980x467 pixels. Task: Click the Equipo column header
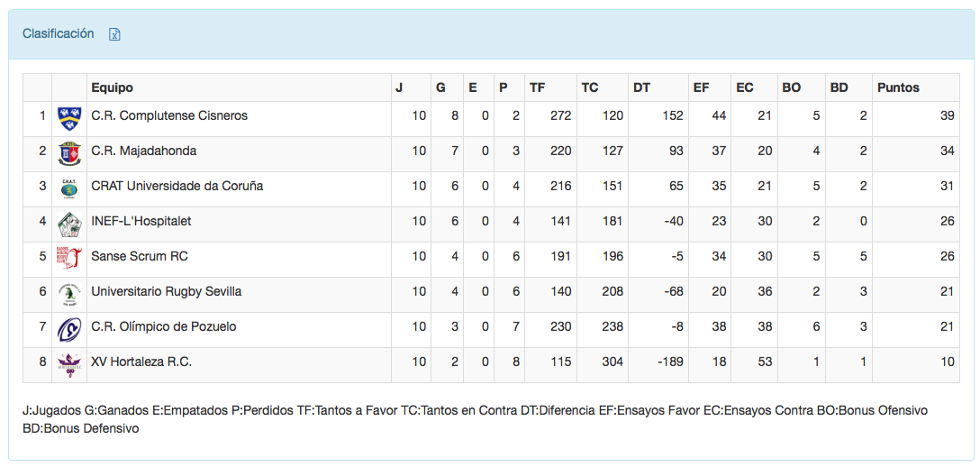click(x=113, y=87)
